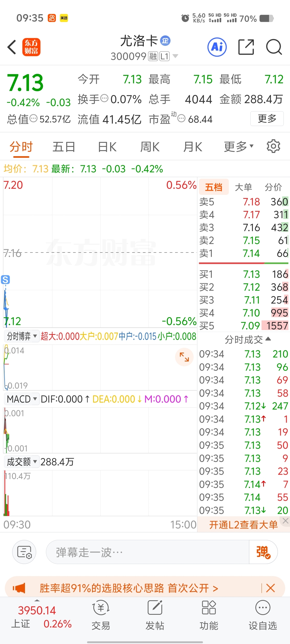Tap the 卖1 order row at 7.14

click(x=244, y=253)
